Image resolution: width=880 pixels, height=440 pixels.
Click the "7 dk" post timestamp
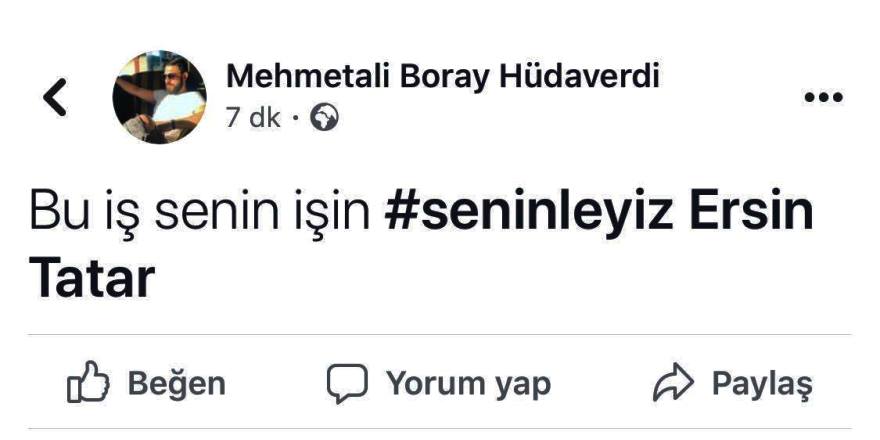[x=253, y=118]
